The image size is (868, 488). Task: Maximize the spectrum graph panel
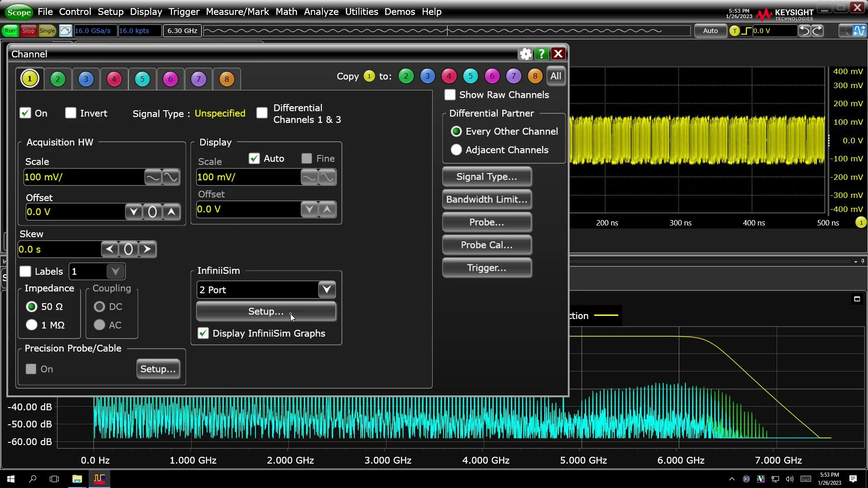(857, 299)
